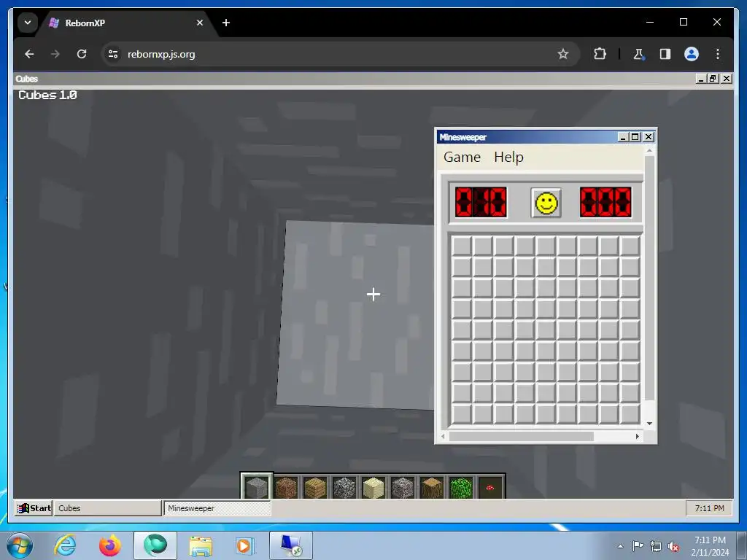Open the browser profile avatar
This screenshot has width=747, height=560.
point(692,54)
